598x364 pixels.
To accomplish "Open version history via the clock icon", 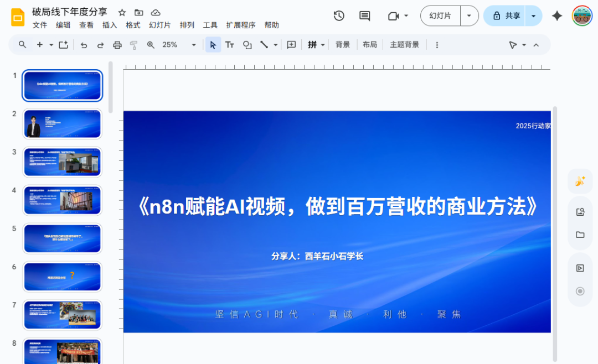I will pyautogui.click(x=339, y=16).
